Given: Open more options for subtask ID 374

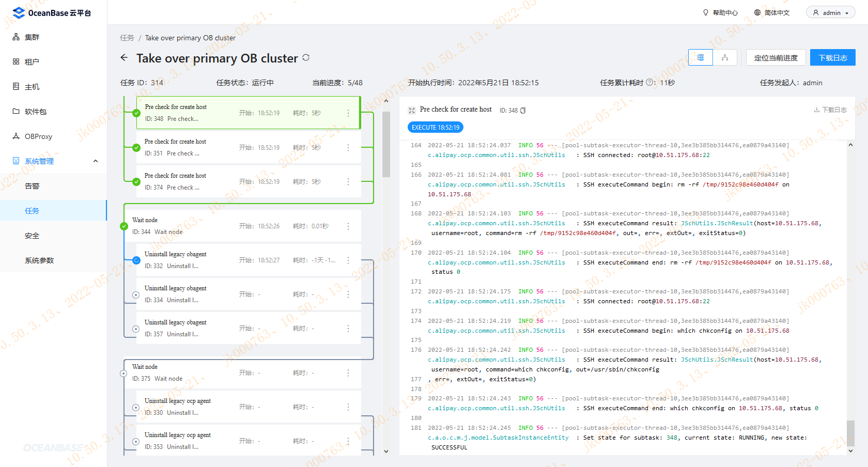Looking at the screenshot, I should 348,181.
